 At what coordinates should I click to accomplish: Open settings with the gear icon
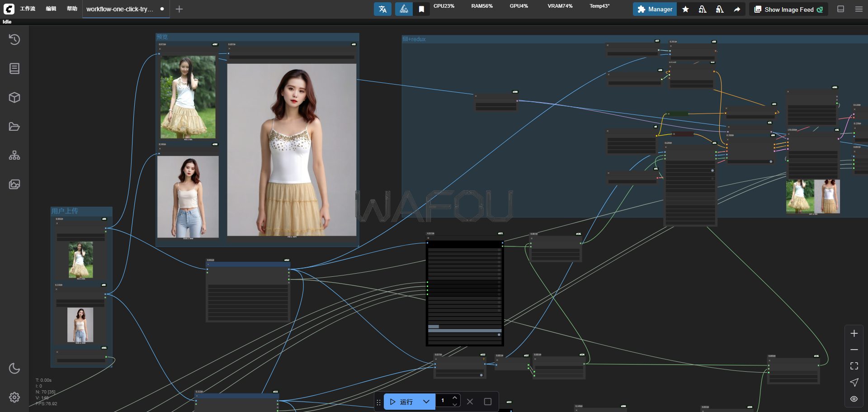(14, 397)
